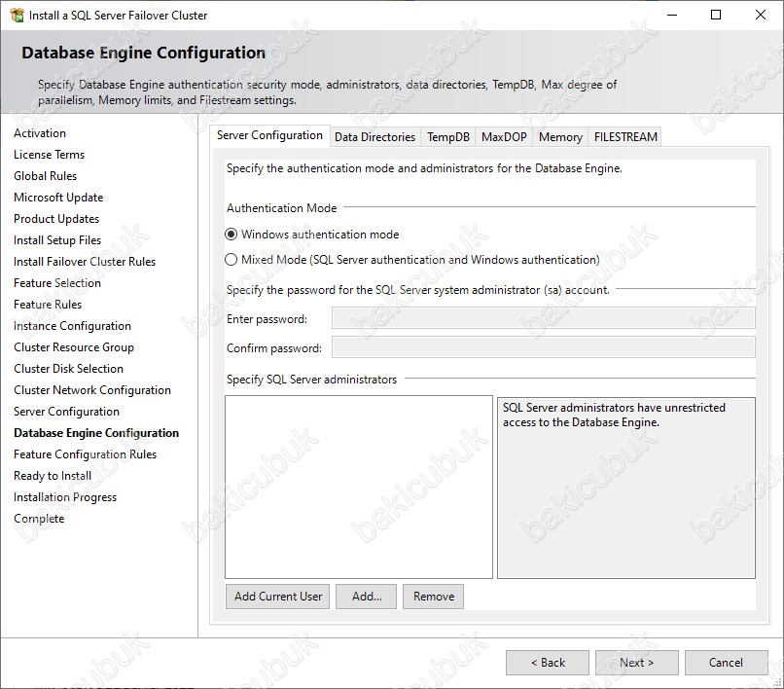Click the Install Failover Cluster Rules step
This screenshot has height=689, width=784.
(x=85, y=262)
